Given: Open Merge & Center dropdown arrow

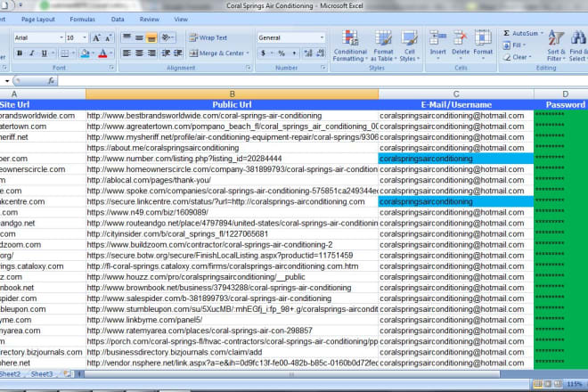Looking at the screenshot, I should tap(248, 53).
